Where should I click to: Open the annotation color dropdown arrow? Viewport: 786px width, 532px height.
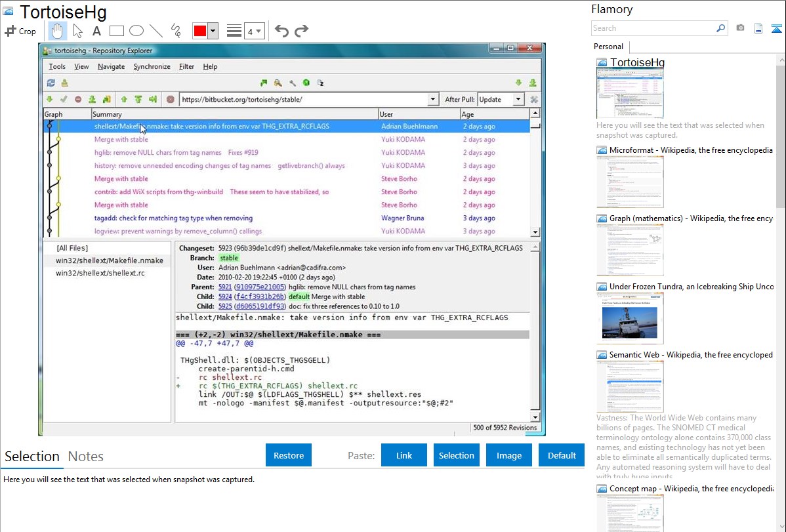coord(213,31)
